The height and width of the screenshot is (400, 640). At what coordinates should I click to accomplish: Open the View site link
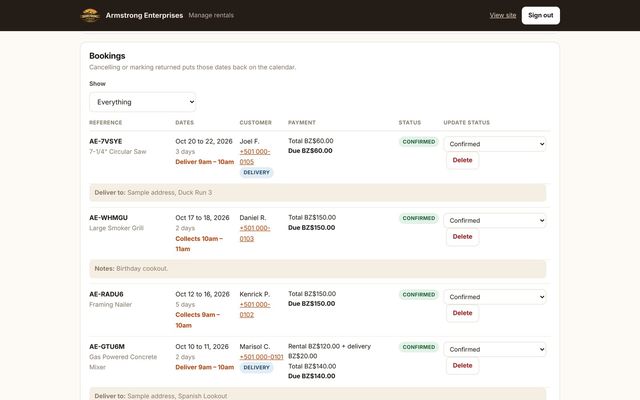502,16
